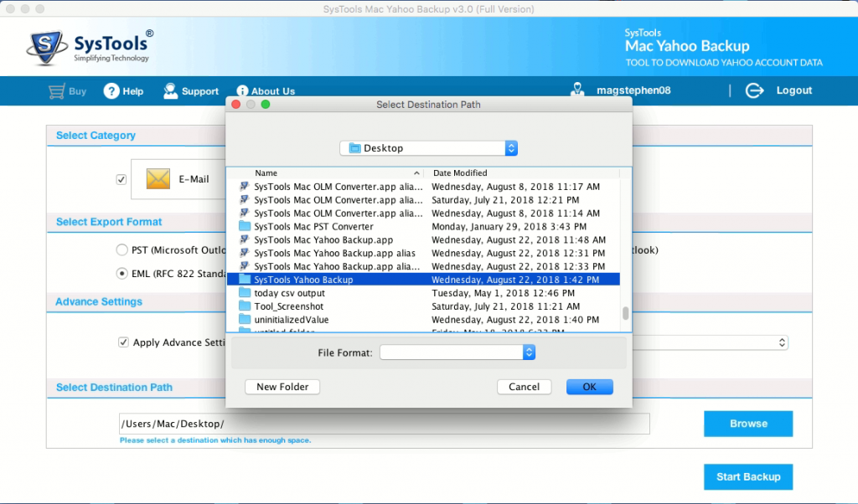Click the SysTools Mac PST Converter folder icon

245,226
